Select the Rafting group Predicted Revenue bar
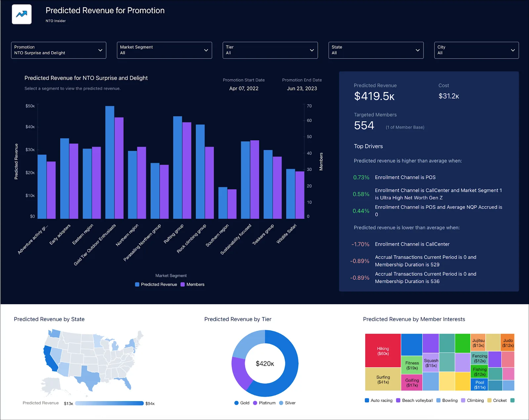Image resolution: width=529 pixels, height=420 pixels. (178, 167)
